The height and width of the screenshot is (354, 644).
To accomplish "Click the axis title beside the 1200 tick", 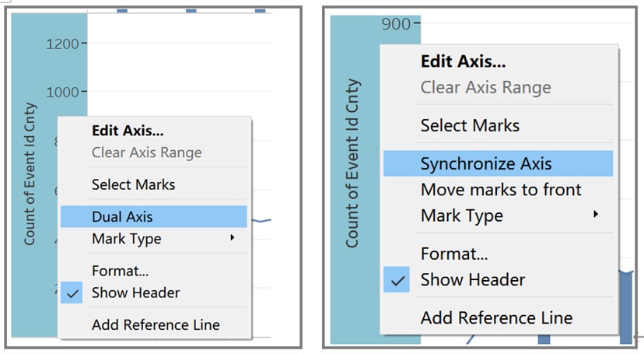I will click(x=30, y=173).
